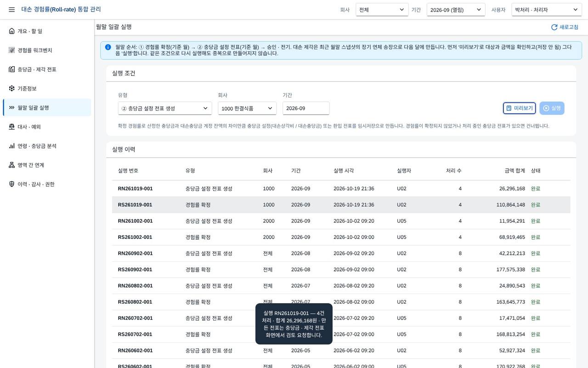Click the 실행 번호 column header

point(128,171)
